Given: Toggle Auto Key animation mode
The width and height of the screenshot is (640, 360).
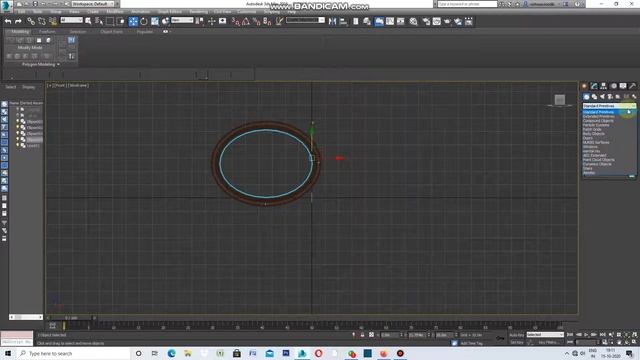Looking at the screenshot, I should (x=516, y=335).
